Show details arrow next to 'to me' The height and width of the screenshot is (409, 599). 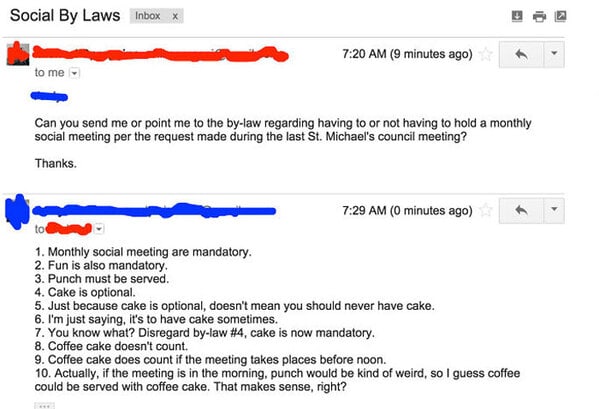pos(74,73)
